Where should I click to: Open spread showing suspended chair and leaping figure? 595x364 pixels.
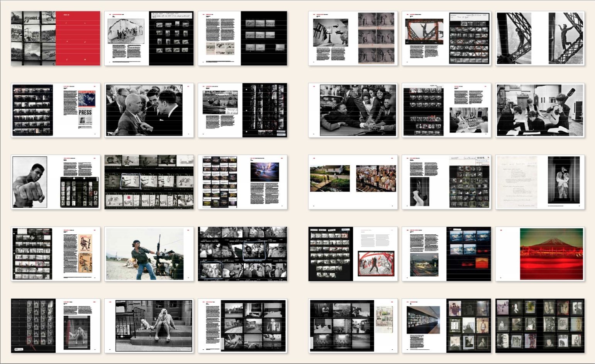(x=353, y=38)
